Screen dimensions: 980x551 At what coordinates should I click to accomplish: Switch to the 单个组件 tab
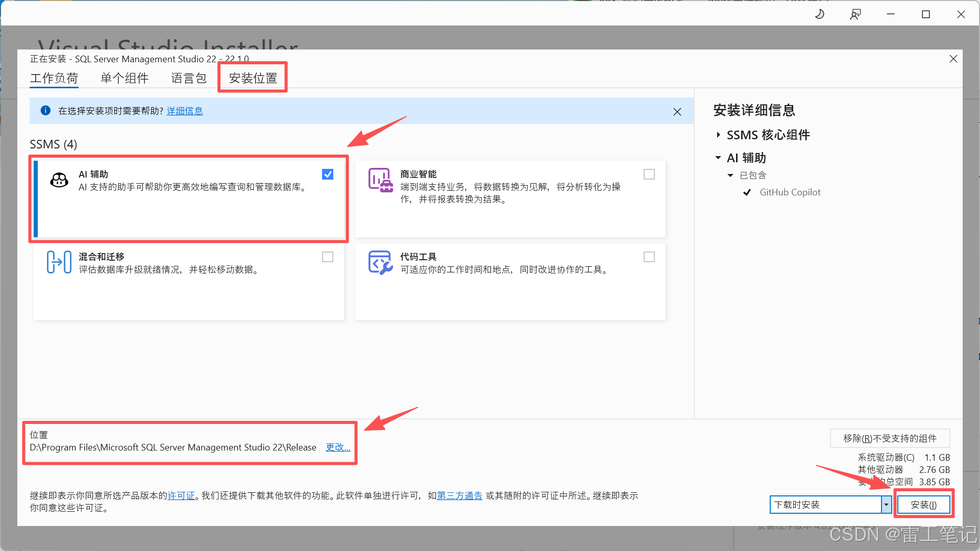125,78
